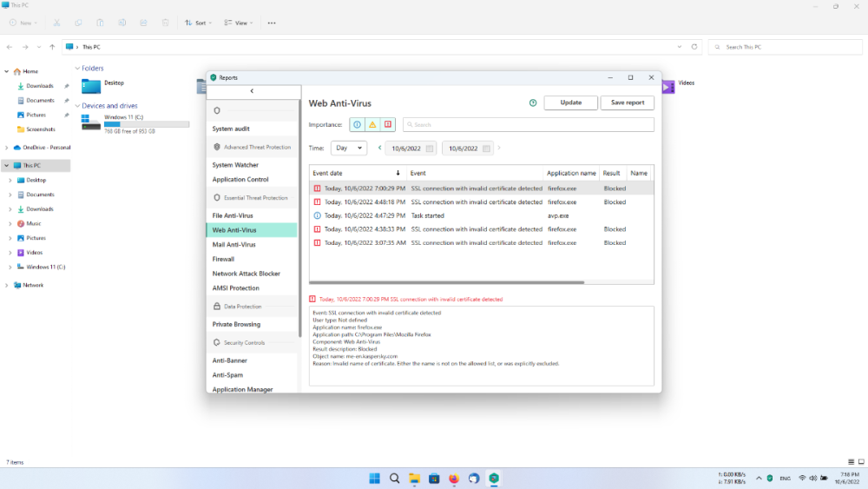
Task: Open Firewall report
Action: [x=223, y=259]
